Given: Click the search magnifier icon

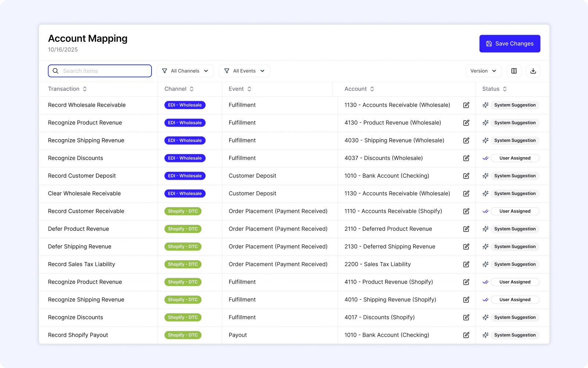Looking at the screenshot, I should click(55, 71).
